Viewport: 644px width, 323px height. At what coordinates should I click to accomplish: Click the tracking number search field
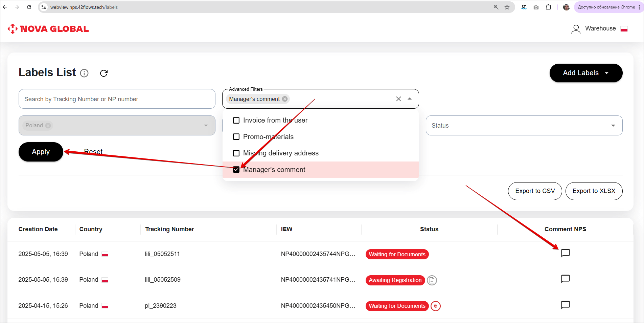click(x=117, y=99)
